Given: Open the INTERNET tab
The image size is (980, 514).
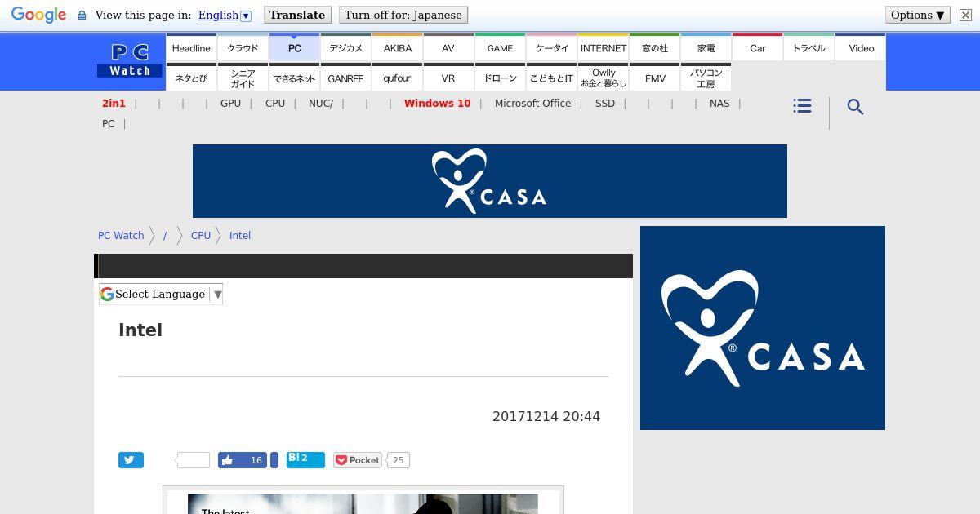Looking at the screenshot, I should tap(603, 47).
